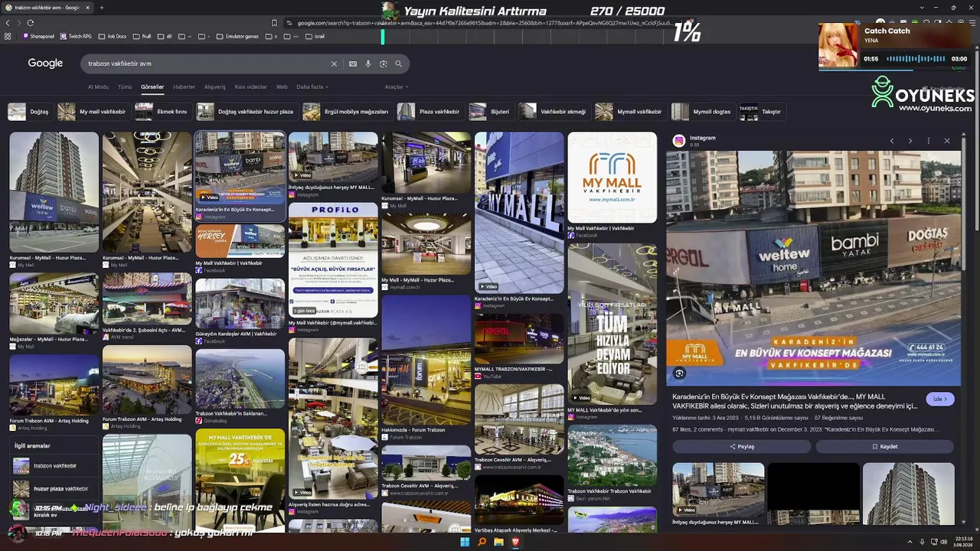
Task: Reload the page with the refresh icon
Action: click(30, 23)
